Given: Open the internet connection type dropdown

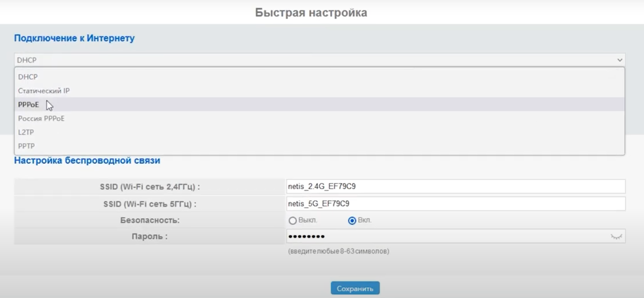Looking at the screenshot, I should tap(320, 60).
